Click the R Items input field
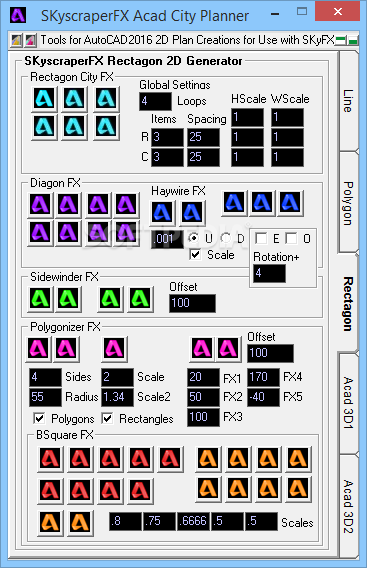The height and width of the screenshot is (568, 367). click(167, 137)
